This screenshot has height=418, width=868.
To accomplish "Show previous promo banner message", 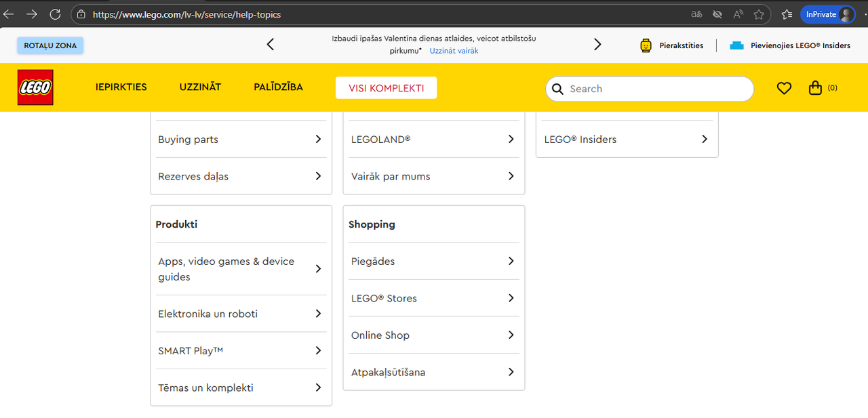I will point(271,45).
